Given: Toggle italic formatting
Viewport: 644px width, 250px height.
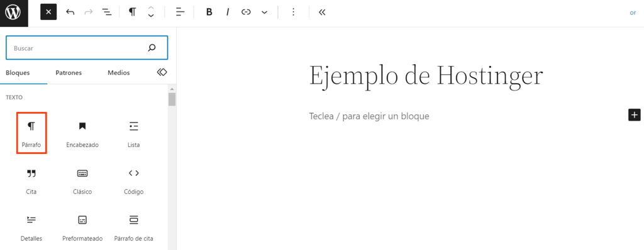Looking at the screenshot, I should [228, 13].
